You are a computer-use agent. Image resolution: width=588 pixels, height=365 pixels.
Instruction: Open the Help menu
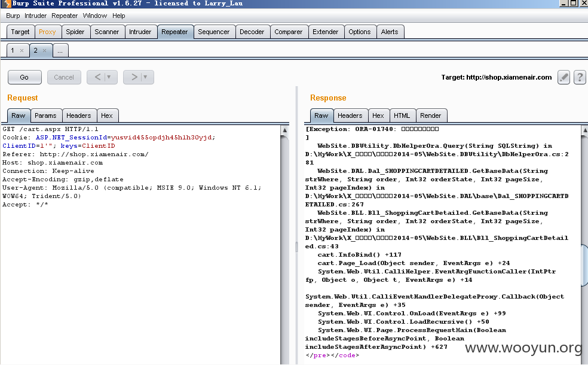118,16
